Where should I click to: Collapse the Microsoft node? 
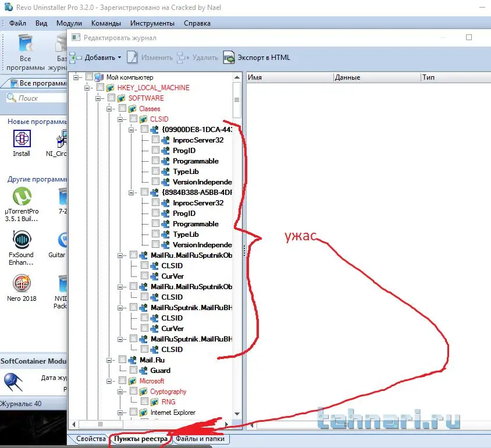pos(109,381)
